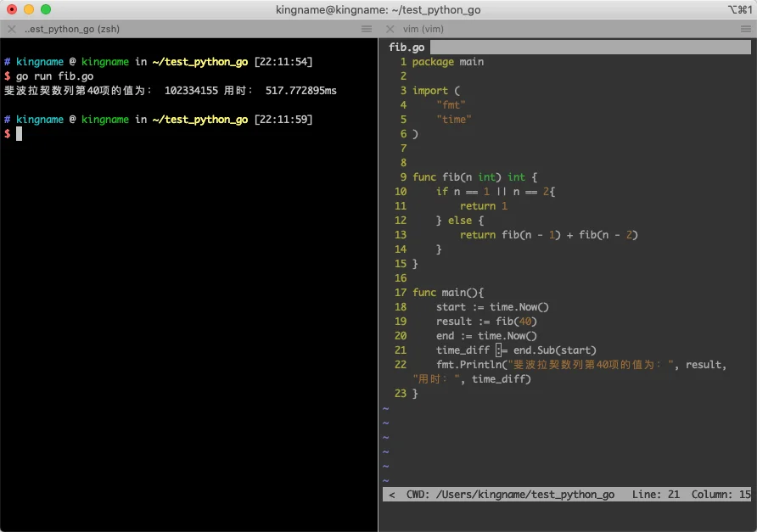
Task: Click the 'package main' line in vim
Action: coord(447,62)
